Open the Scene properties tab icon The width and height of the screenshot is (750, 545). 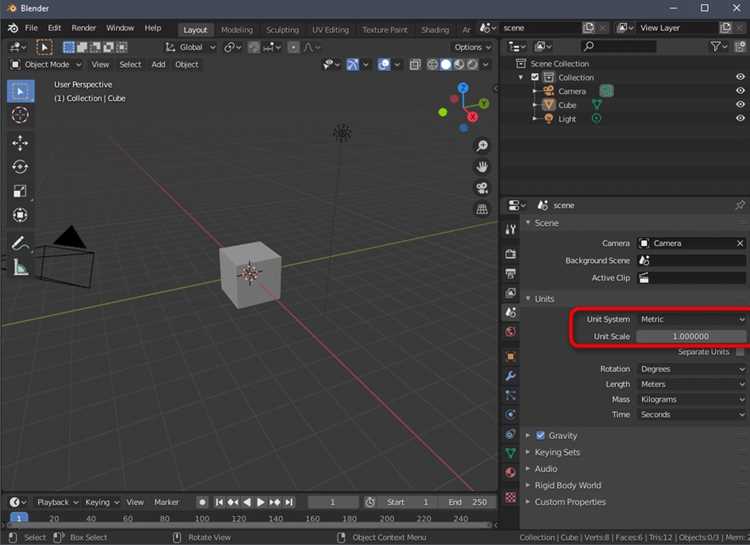tap(510, 312)
